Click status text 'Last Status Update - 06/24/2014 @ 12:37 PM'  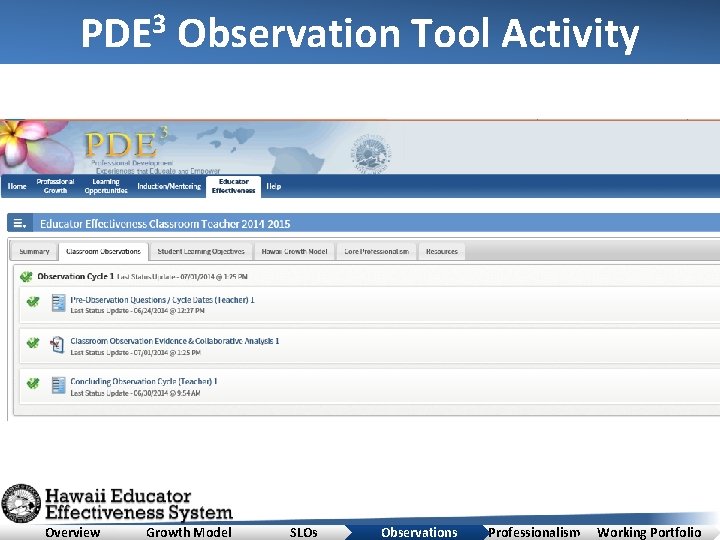click(x=137, y=311)
